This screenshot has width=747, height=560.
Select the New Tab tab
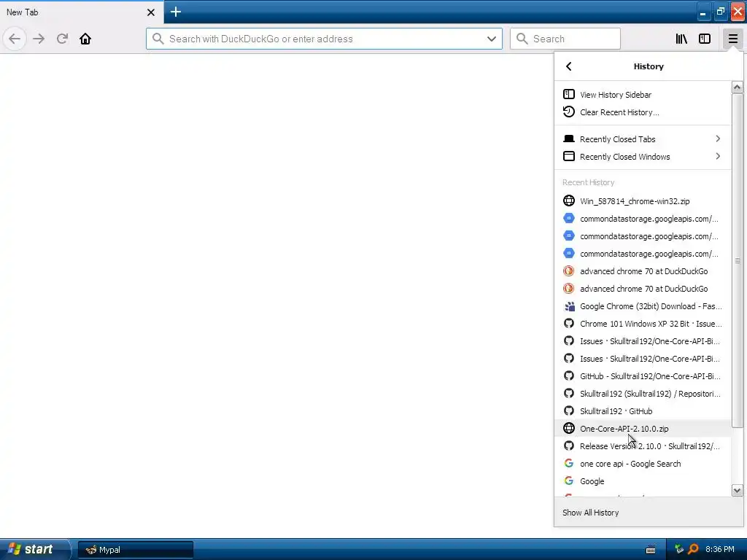click(x=82, y=12)
